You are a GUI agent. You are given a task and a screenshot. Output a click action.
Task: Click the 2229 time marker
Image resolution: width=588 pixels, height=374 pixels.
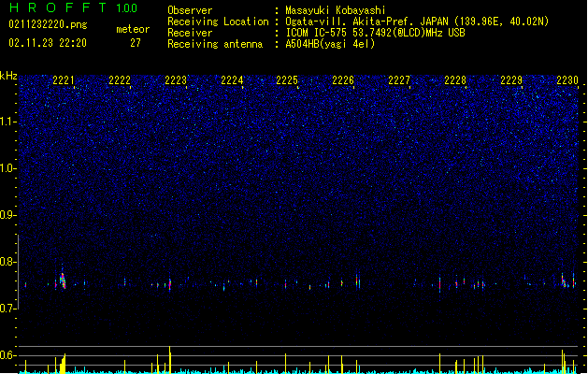click(511, 80)
